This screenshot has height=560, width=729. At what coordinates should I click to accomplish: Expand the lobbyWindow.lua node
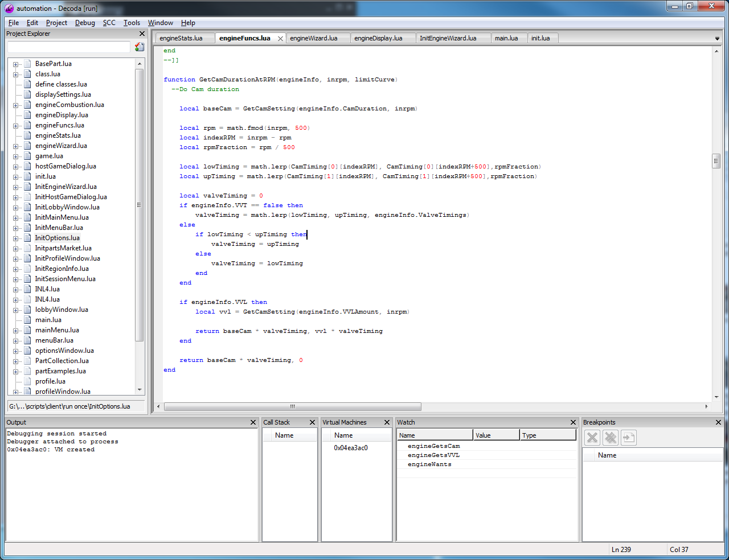16,310
